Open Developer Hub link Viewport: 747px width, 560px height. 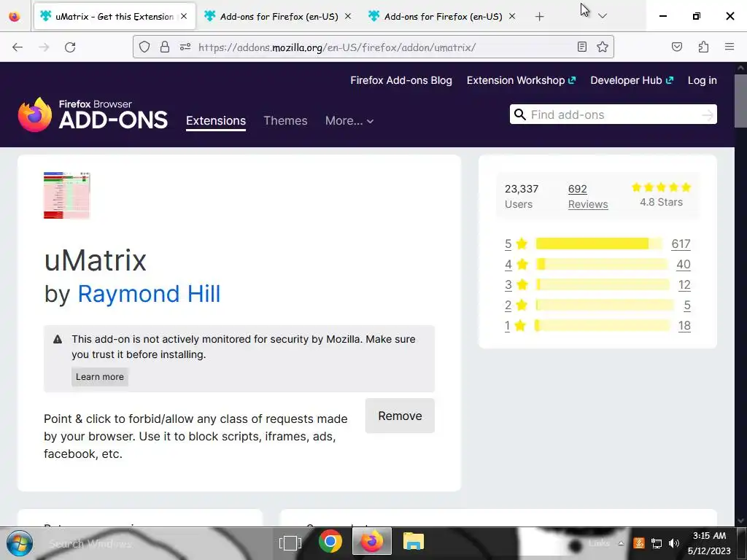point(632,80)
